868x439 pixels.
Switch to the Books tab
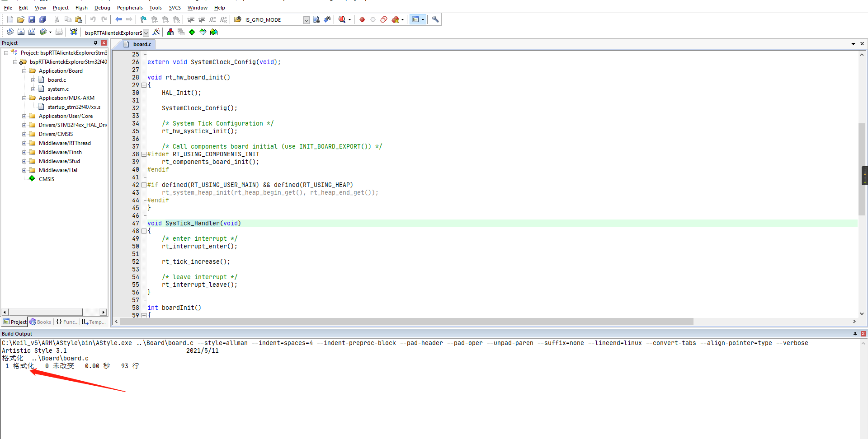pos(40,322)
